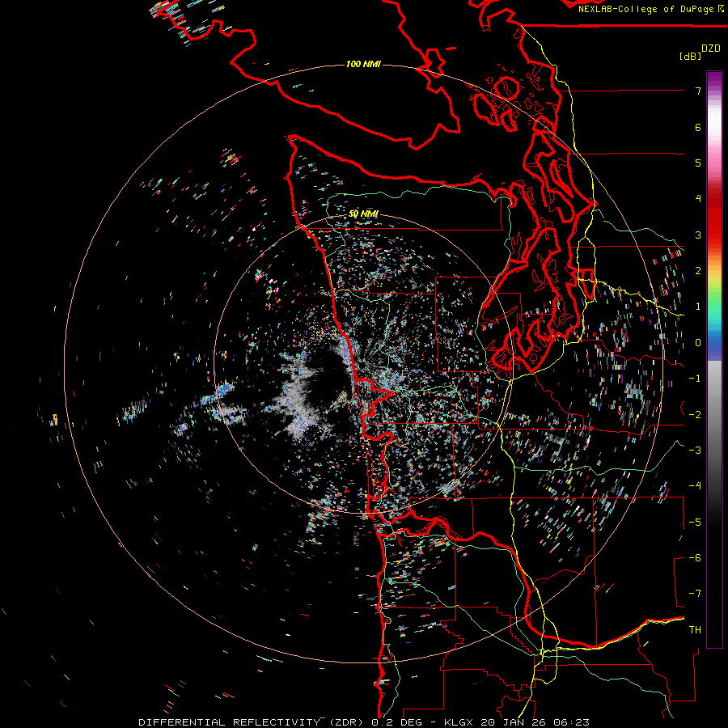Click the TH label on the color scale
The image size is (728, 728).
tap(695, 630)
